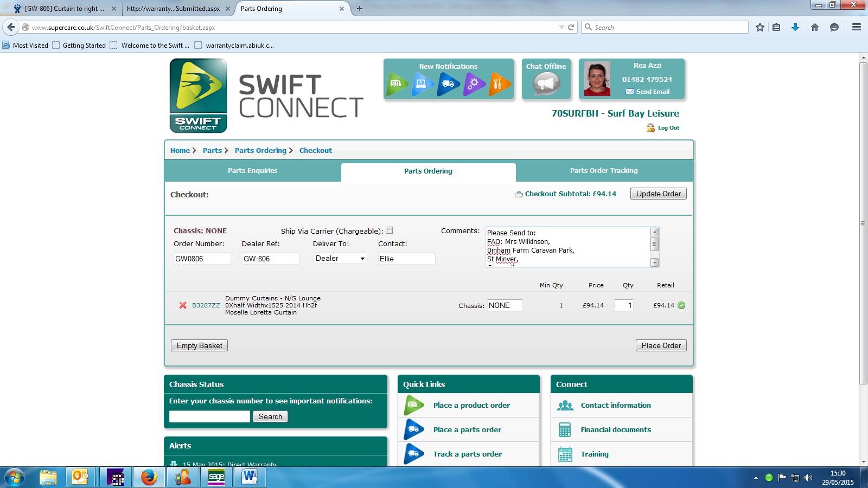The image size is (868, 488).
Task: Click the chassis number search field
Action: click(x=209, y=416)
